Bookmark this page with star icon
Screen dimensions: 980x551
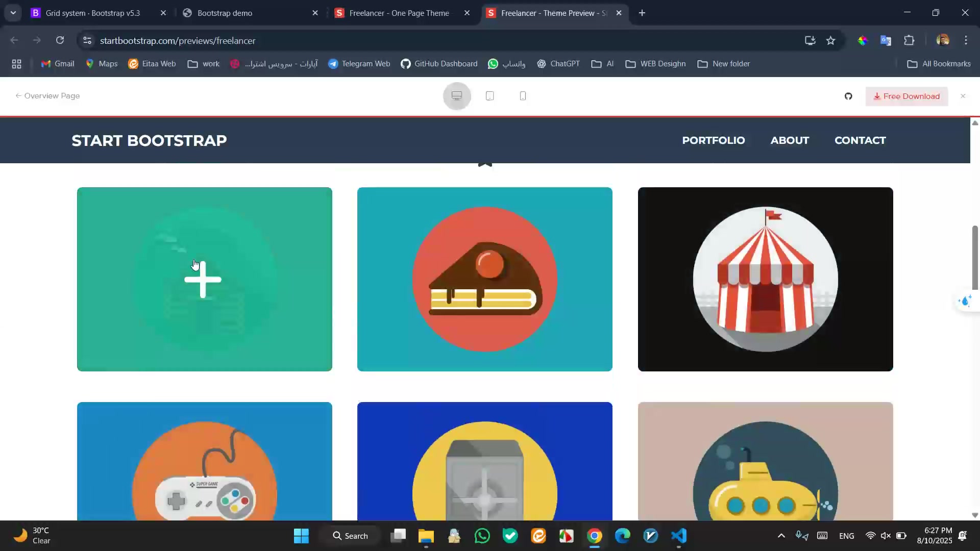pyautogui.click(x=830, y=41)
